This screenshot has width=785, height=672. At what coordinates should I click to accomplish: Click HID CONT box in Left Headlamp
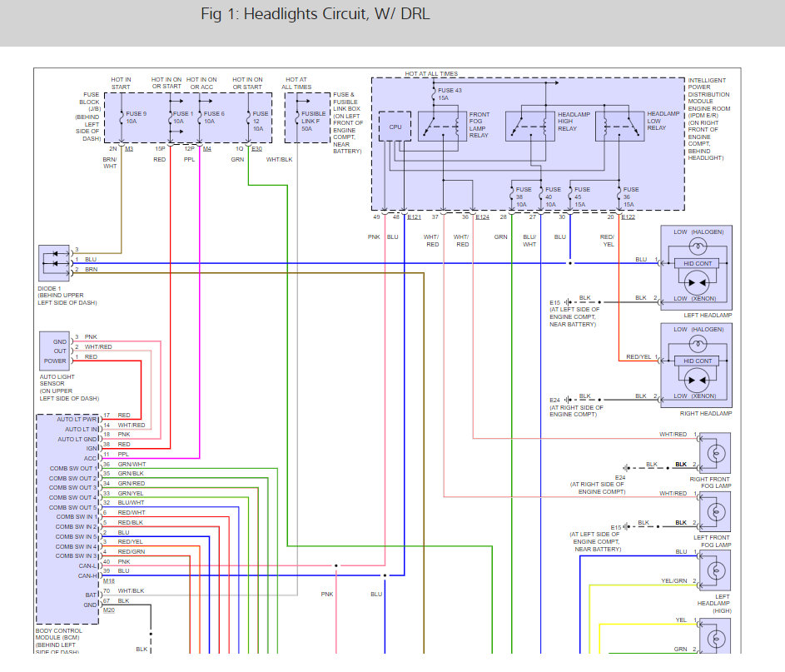coord(697,263)
